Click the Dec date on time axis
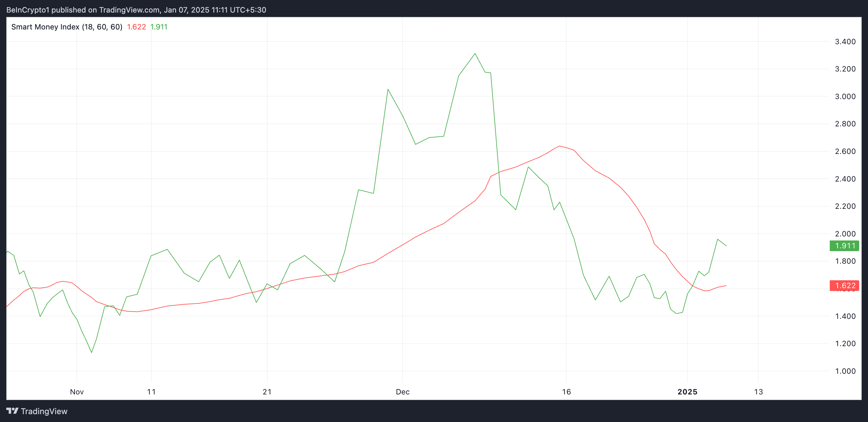 pos(403,392)
